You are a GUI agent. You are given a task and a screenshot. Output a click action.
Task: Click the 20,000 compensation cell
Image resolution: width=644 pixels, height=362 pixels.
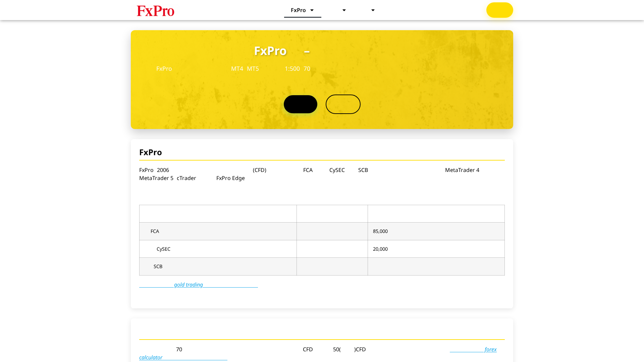380,249
